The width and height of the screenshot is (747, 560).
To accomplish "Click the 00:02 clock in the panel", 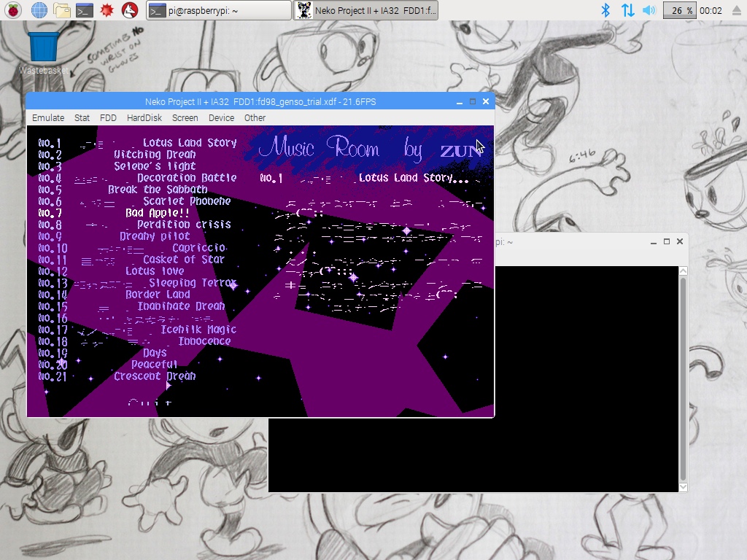I will tap(711, 10).
